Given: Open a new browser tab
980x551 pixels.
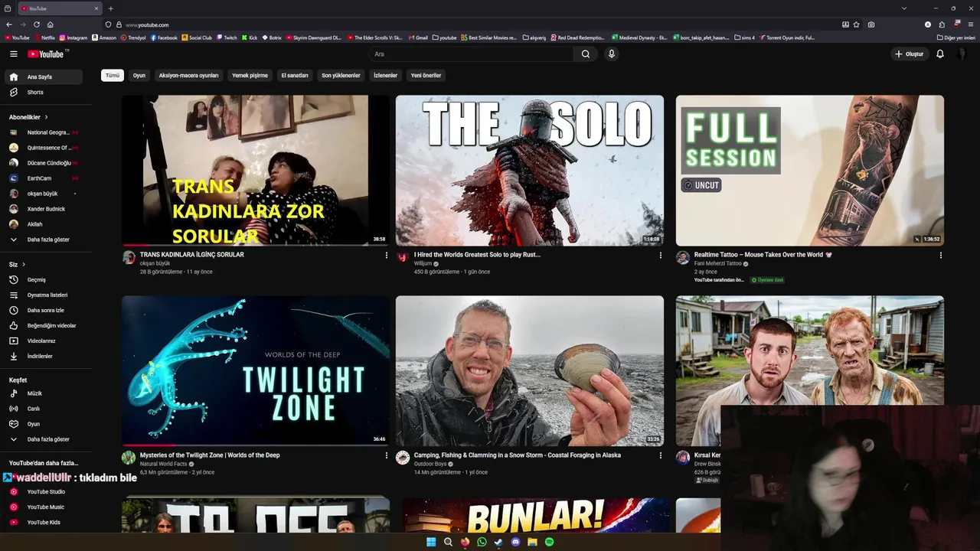Looking at the screenshot, I should point(111,8).
